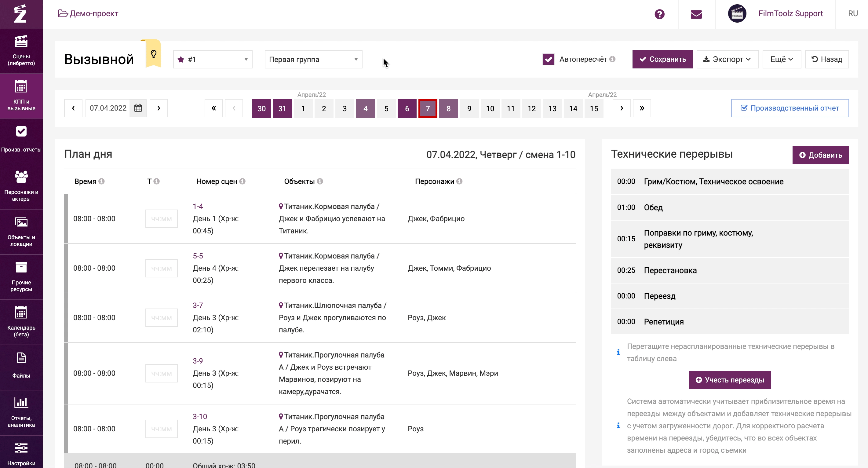Expand the Первая группа dropdown

point(313,59)
